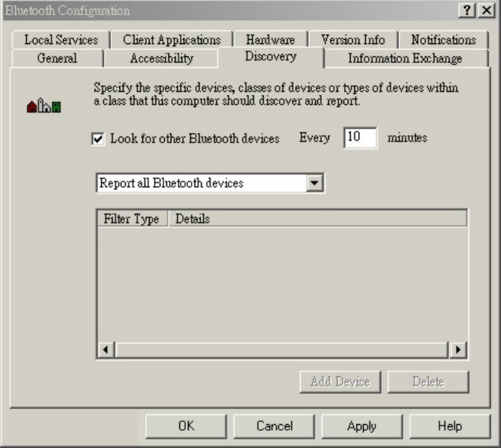Screen dimensions: 501x448
Task: Open the Report all Bluetooth devices dropdown
Action: coord(314,183)
